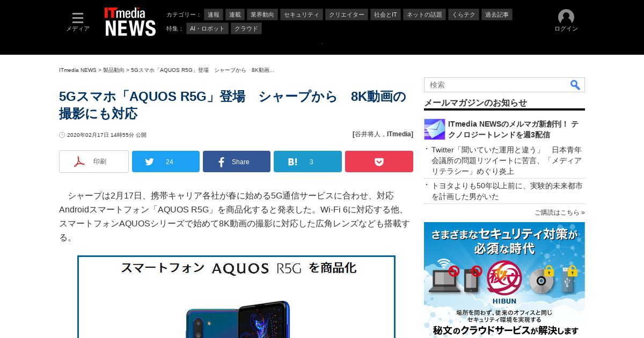Click the login avatar icon
This screenshot has width=644, height=338.
(x=566, y=17)
